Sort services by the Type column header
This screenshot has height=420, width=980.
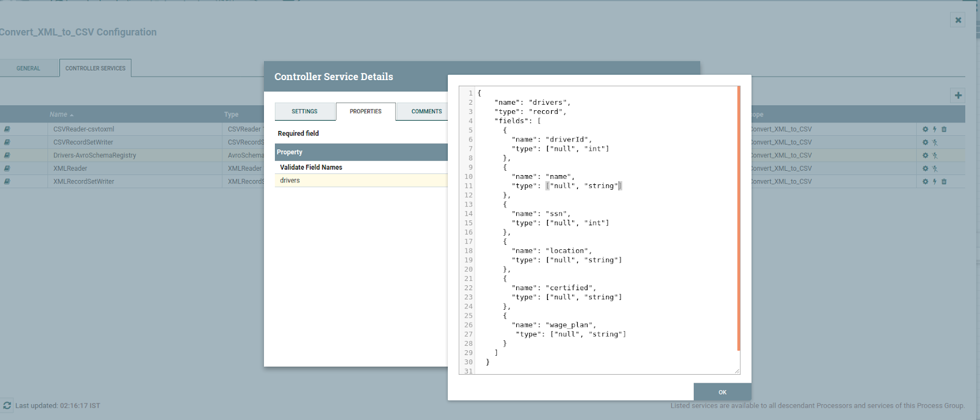231,114
